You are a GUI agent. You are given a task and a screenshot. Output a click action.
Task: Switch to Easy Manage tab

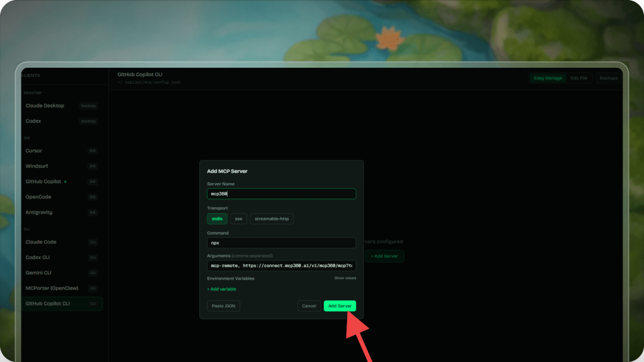pos(547,78)
